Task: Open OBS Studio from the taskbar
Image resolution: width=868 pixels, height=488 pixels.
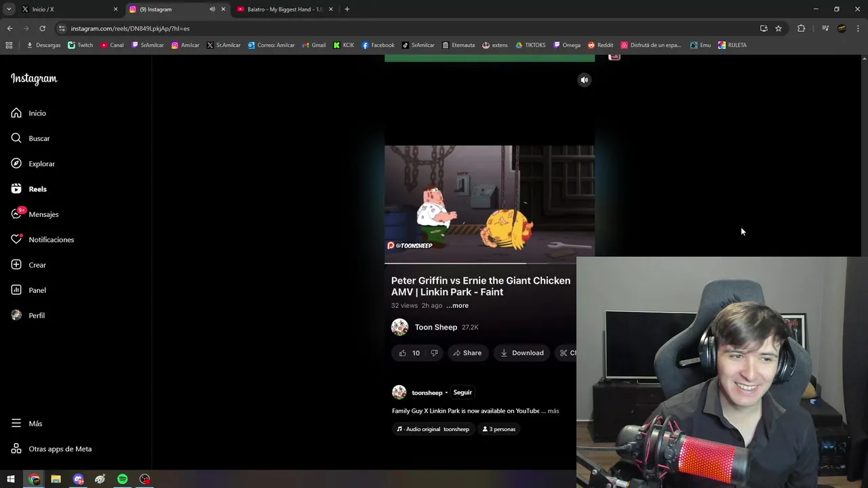Action: (x=144, y=479)
